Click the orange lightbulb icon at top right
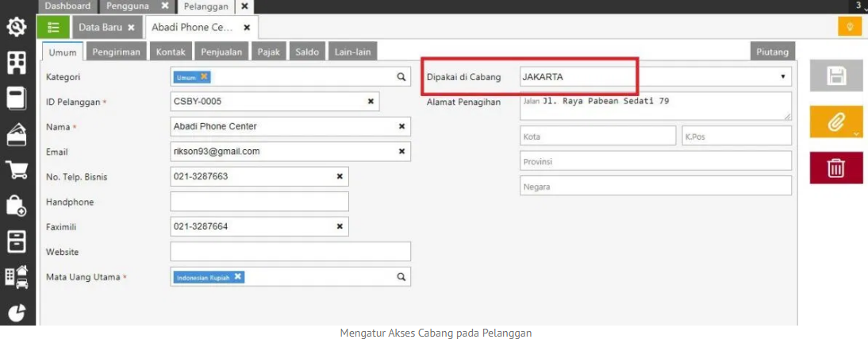Image resolution: width=868 pixels, height=343 pixels. coord(849,27)
